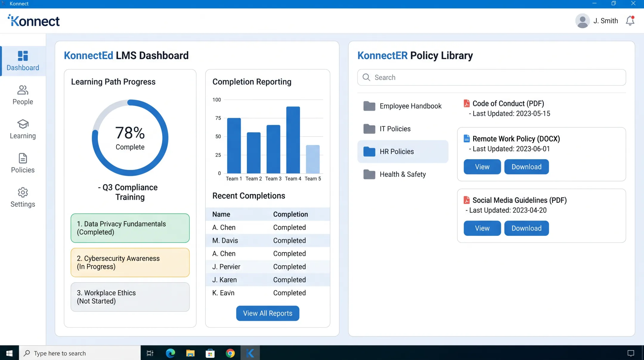The image size is (644, 360).
Task: Open the Settings gear icon
Action: point(23,192)
